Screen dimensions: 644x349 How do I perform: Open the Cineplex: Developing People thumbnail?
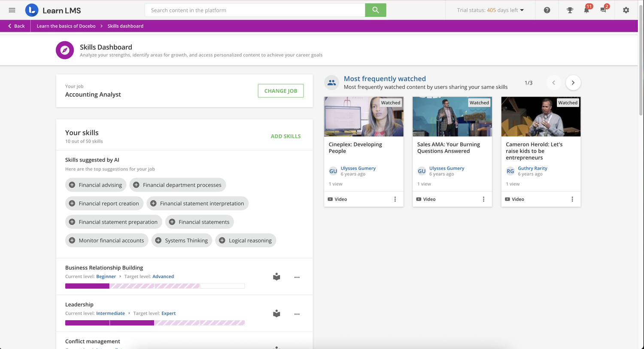(364, 116)
